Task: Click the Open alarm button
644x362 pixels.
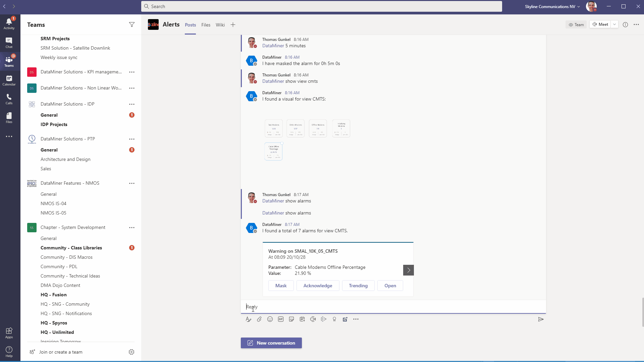Action: coord(390,286)
